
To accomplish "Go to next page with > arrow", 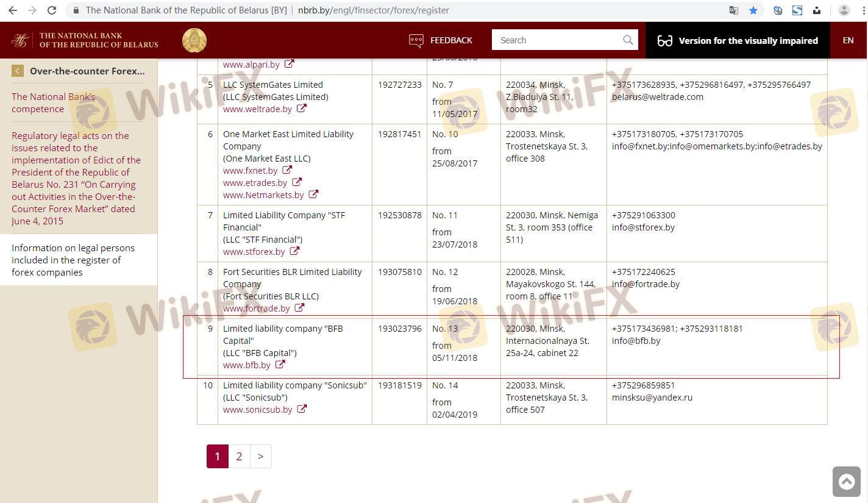I will click(x=260, y=456).
